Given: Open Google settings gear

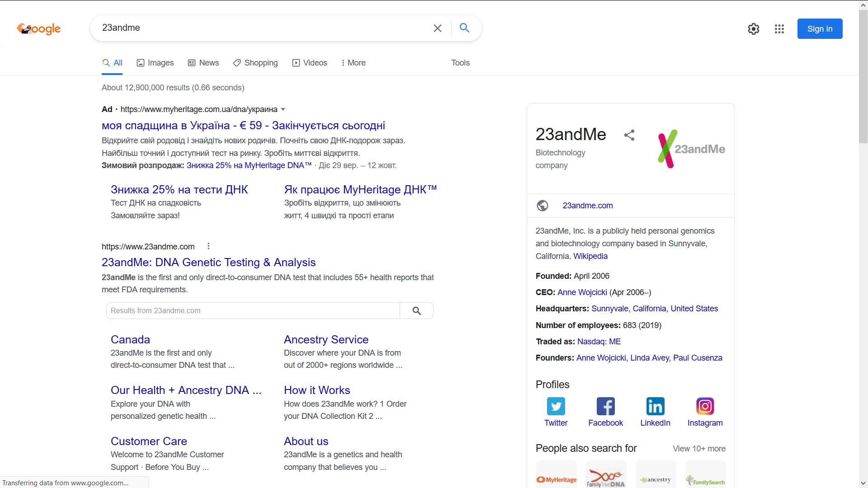Looking at the screenshot, I should pos(753,29).
